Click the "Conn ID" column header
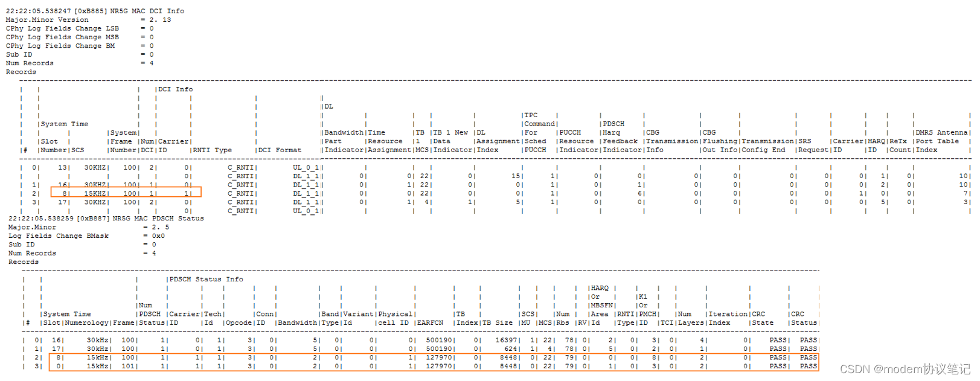Image resolution: width=980 pixels, height=381 pixels. click(x=264, y=318)
